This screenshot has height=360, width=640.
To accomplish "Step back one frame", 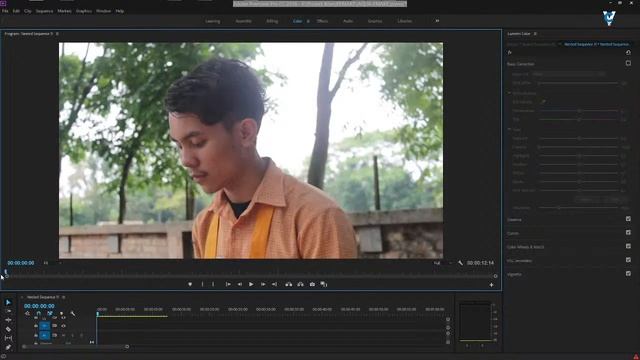I will pyautogui.click(x=240, y=284).
